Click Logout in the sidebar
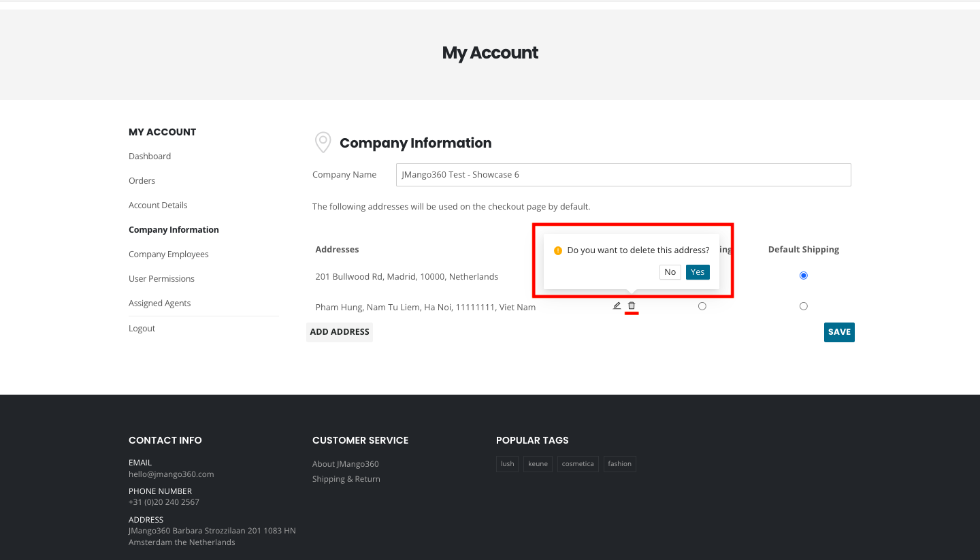Screen dimensions: 980x560 click(142, 329)
